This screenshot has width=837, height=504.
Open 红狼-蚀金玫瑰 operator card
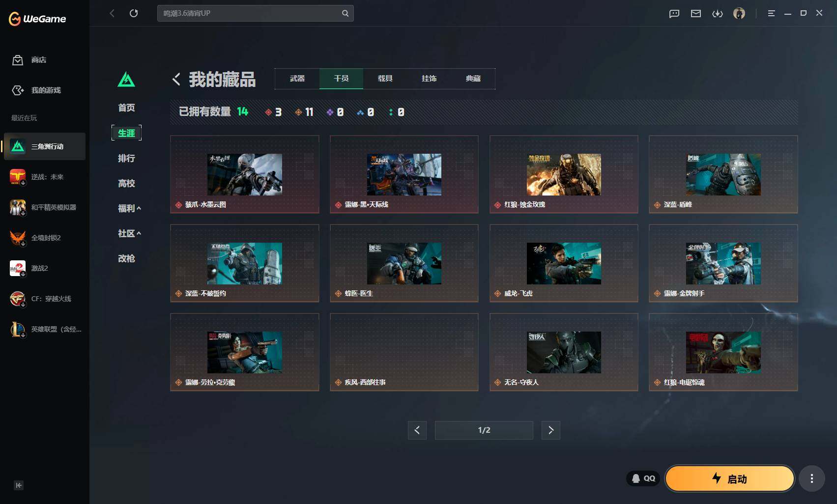coord(564,174)
